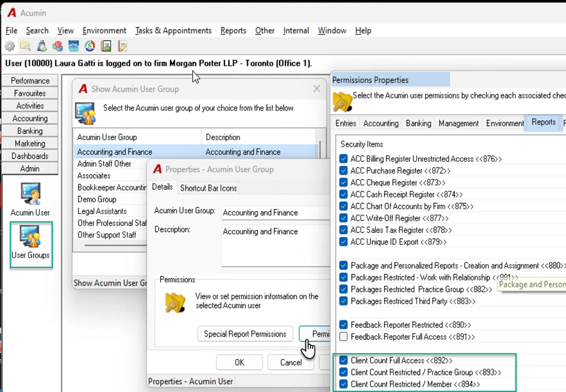Open the File menu

tap(12, 31)
